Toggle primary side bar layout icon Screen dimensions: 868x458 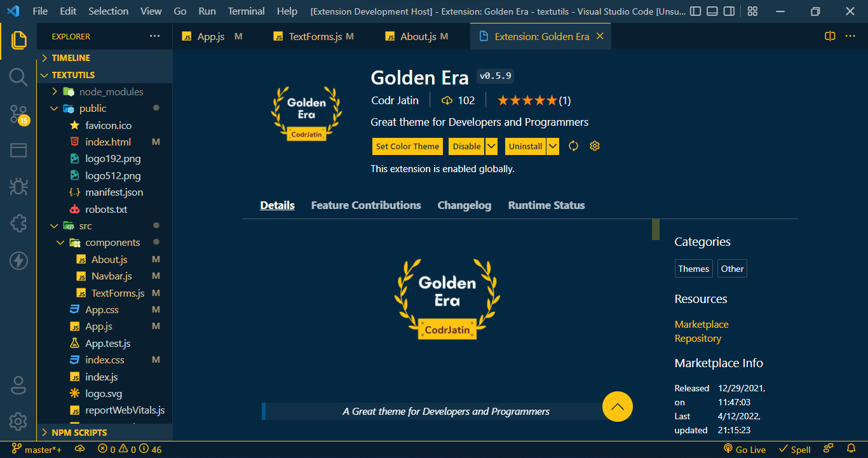click(696, 11)
